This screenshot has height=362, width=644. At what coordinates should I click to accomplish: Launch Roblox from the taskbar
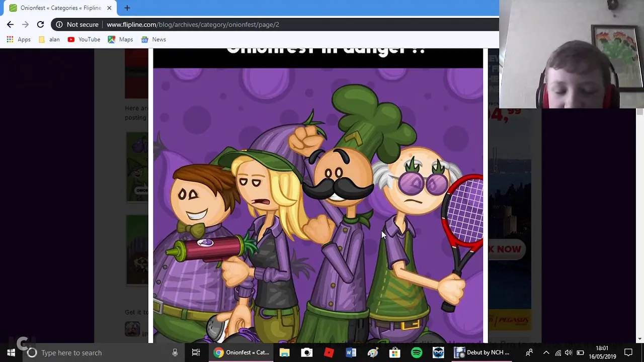(x=329, y=352)
